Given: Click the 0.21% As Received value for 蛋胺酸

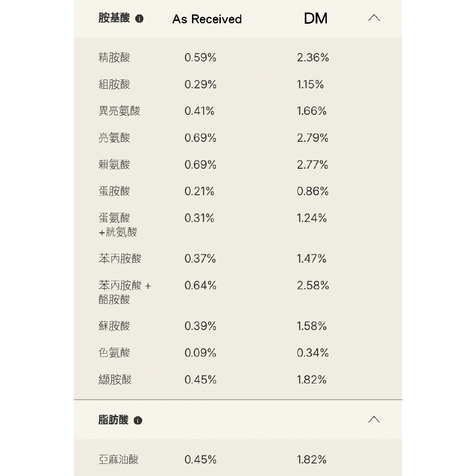Looking at the screenshot, I should point(199,191).
